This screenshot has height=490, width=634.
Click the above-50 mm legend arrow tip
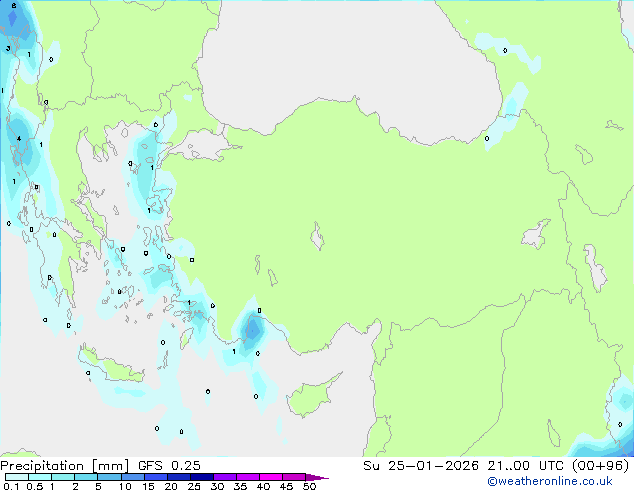click(317, 477)
